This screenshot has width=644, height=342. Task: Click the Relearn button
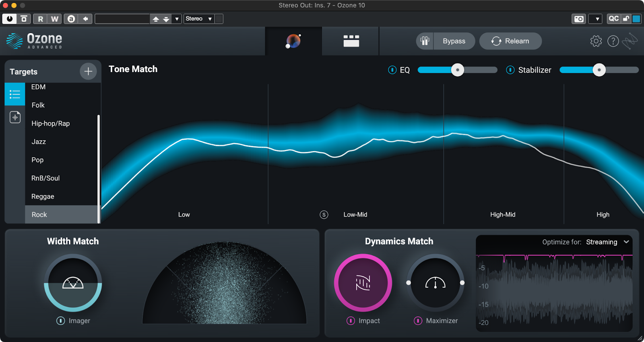510,41
